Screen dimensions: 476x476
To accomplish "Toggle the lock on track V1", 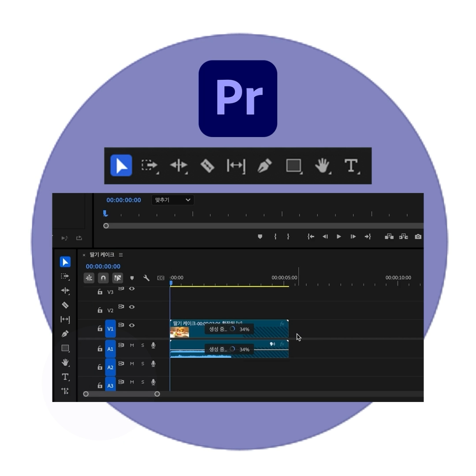I will pyautogui.click(x=100, y=328).
